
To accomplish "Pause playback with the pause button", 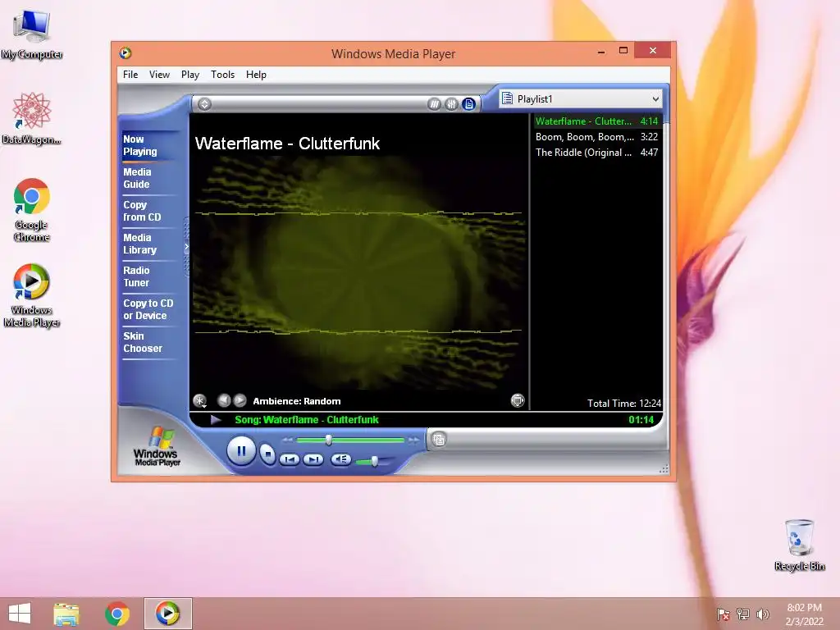I will [x=241, y=451].
